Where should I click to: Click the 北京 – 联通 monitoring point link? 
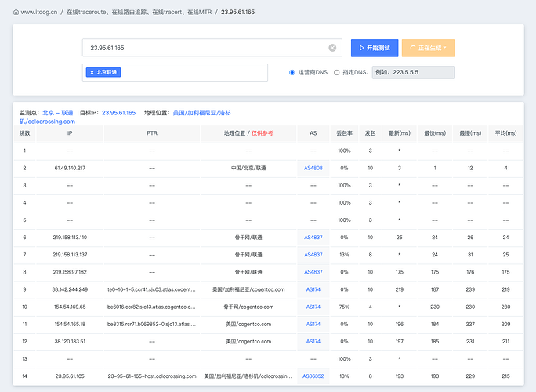pos(58,113)
